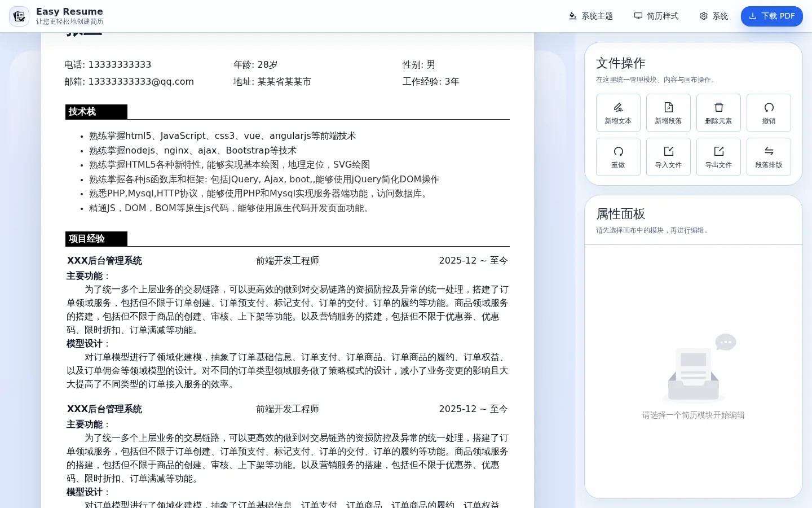Screen dimensions: 812x508
Task: Select the bullet about HTML5 SVG绘图
Action: [x=230, y=165]
